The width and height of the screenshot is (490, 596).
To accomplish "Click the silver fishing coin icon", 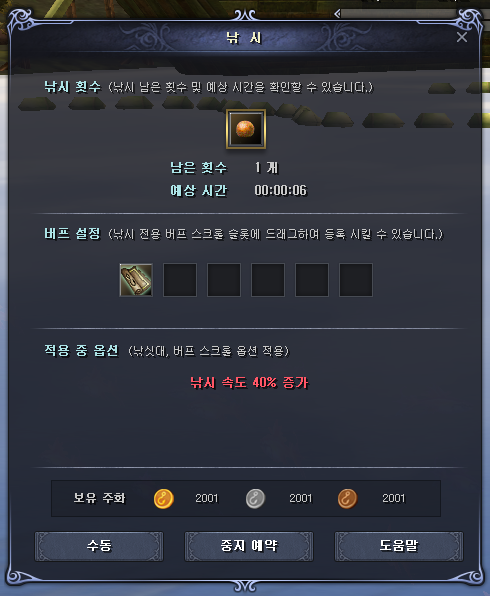I will (255, 499).
